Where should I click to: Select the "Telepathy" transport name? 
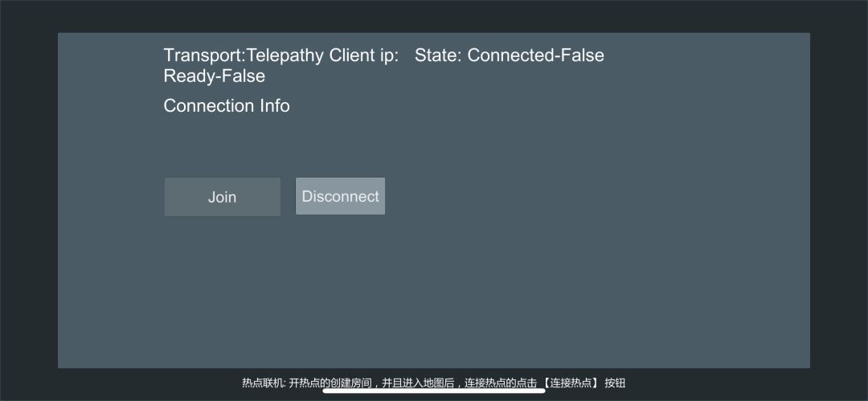(285, 55)
